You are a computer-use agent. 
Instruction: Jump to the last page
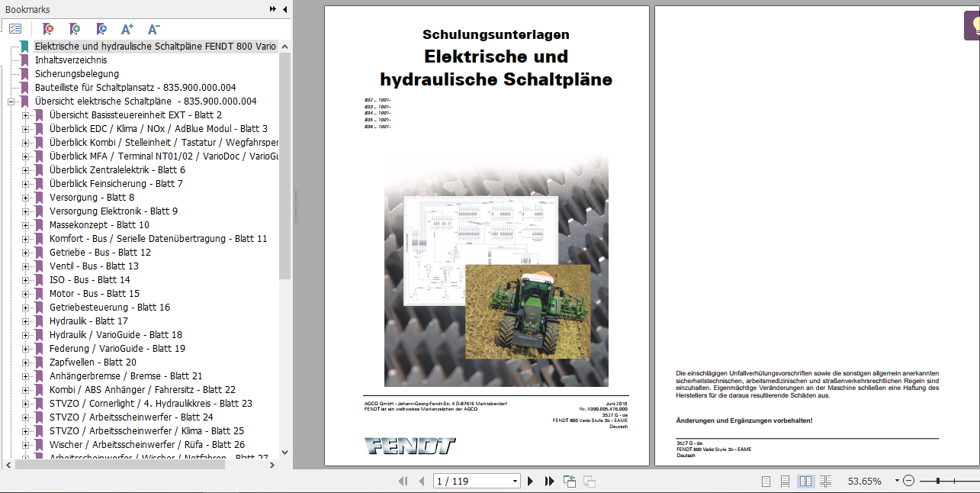pyautogui.click(x=549, y=481)
